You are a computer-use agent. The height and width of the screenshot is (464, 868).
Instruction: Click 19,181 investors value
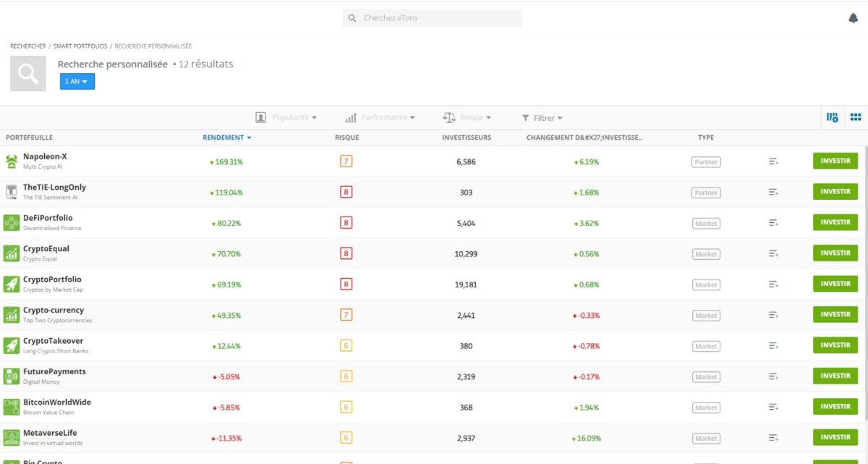click(467, 284)
